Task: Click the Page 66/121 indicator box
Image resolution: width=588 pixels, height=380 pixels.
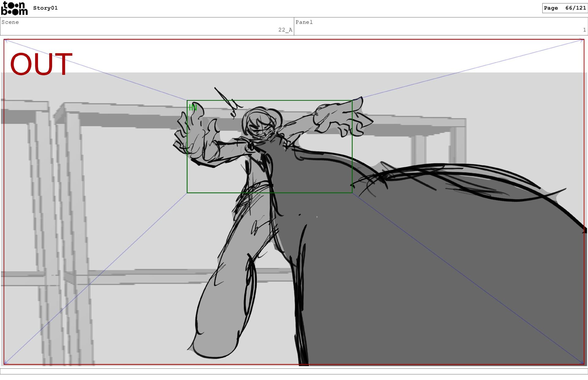Action: click(x=564, y=8)
